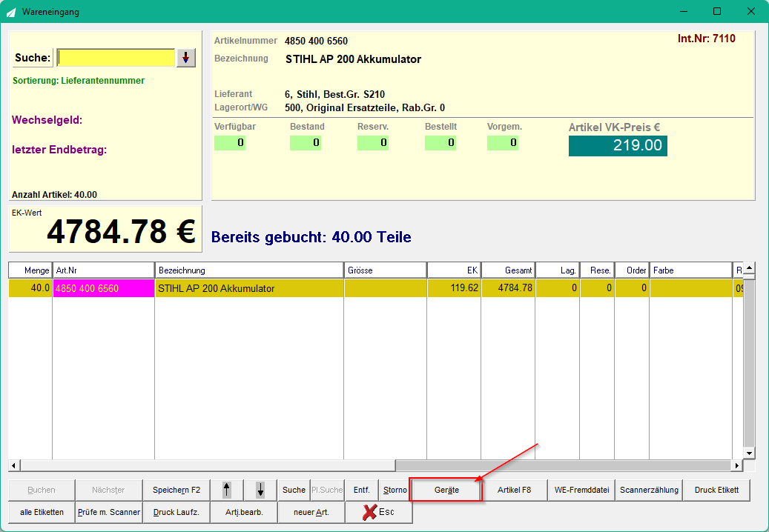Screen dimensions: 769x532
Task: Click the horizontal scroll right arrow
Action: click(736, 465)
